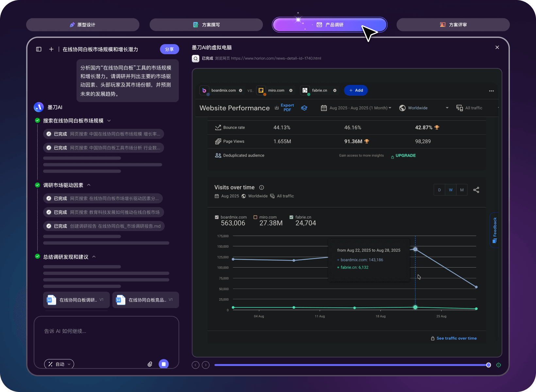Viewport: 536px width, 392px height.
Task: Click the next step arrow icon
Action: (x=206, y=365)
